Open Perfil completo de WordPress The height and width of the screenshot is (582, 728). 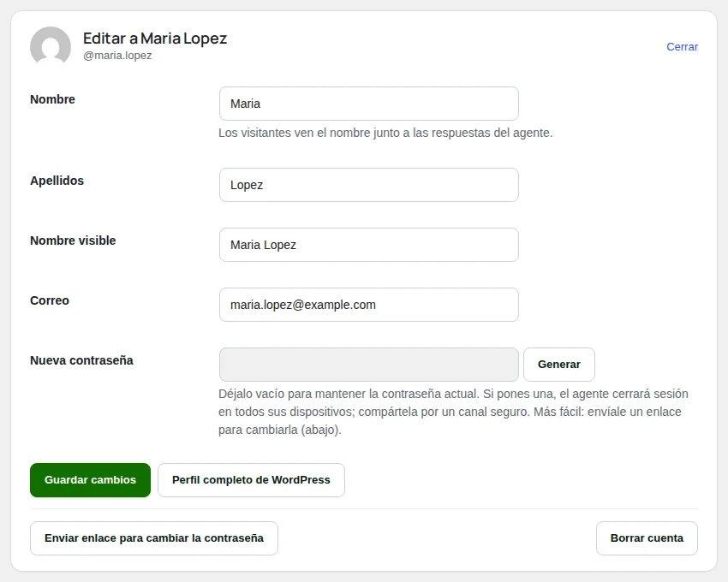coord(251,480)
